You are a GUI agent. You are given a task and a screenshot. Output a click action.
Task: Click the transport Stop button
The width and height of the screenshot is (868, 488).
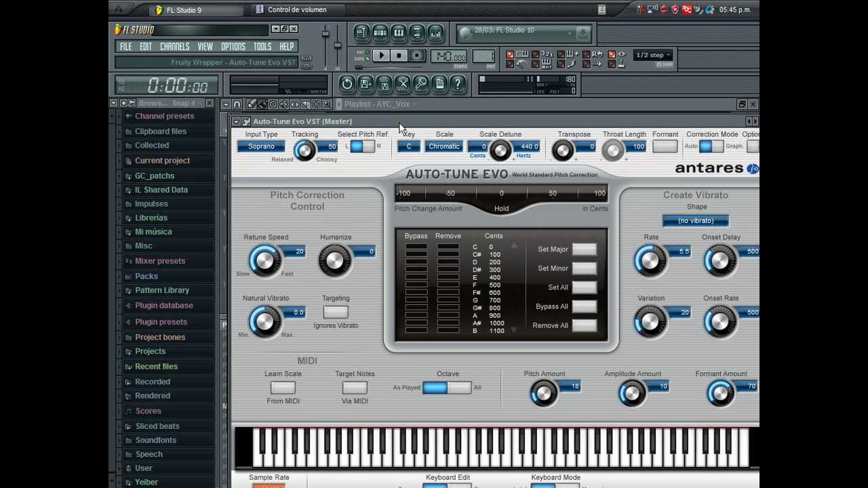pos(399,56)
